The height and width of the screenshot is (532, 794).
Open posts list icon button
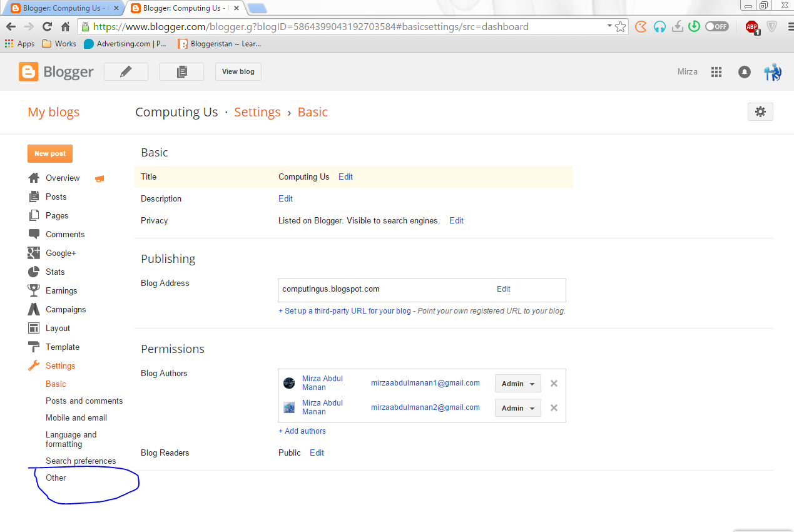pos(181,71)
